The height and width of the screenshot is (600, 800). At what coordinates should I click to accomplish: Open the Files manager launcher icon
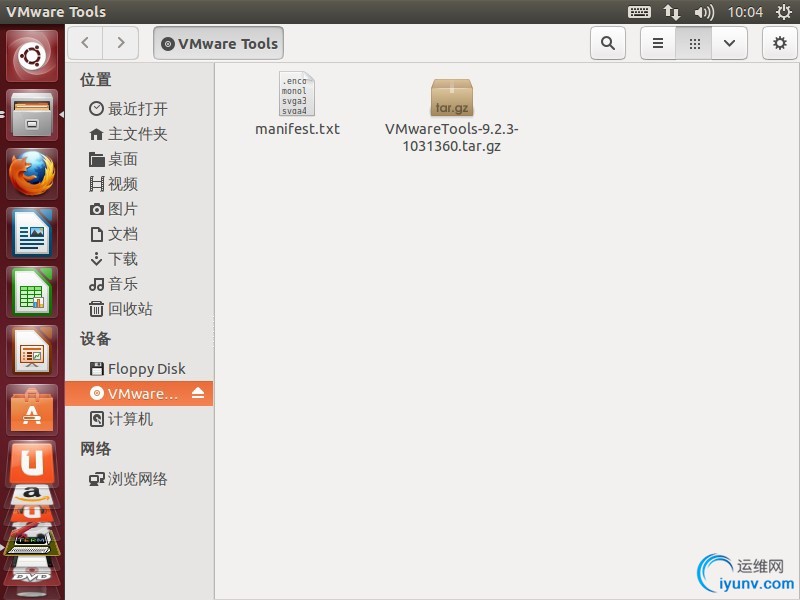pos(32,115)
